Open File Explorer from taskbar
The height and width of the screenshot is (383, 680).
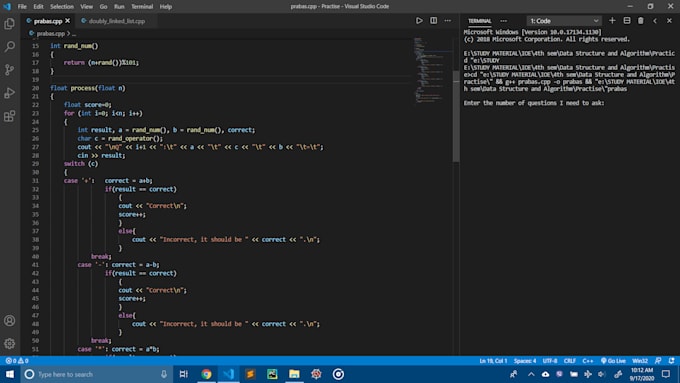point(294,374)
